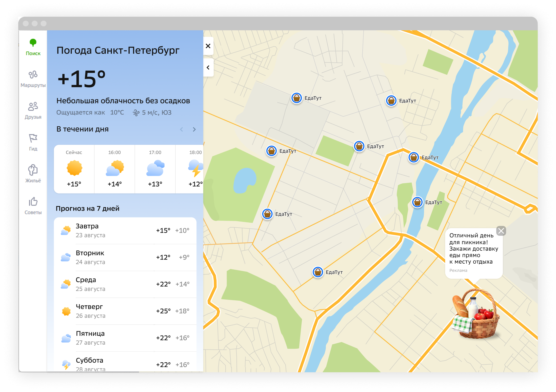This screenshot has height=392, width=556.
Task: Click the ЕдаТут marker on the river bridge road
Action: (414, 158)
